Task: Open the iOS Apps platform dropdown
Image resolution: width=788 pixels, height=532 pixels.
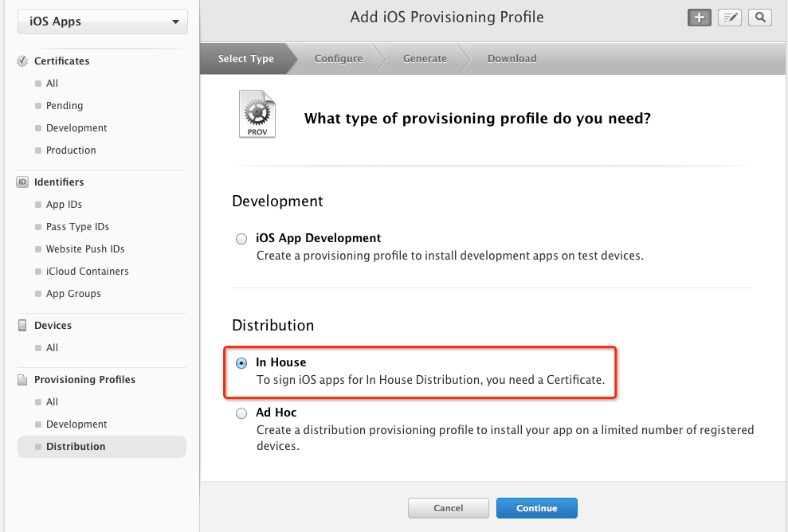Action: (103, 22)
